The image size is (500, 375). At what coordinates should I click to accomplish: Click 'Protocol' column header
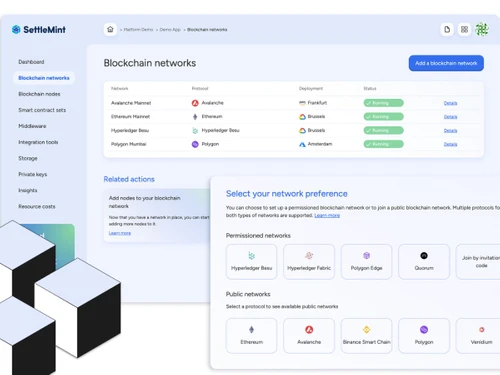point(200,88)
